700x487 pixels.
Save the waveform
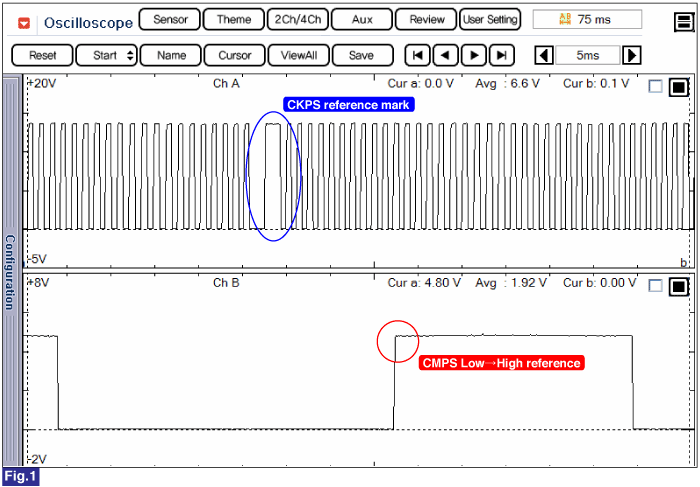tap(362, 55)
